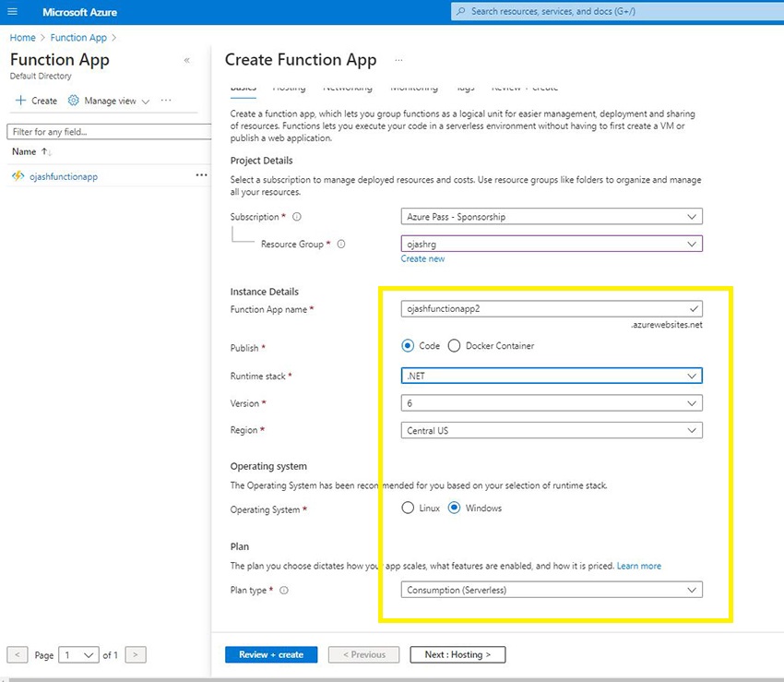Open the Azure portal hamburger menu
This screenshot has height=682, width=784.
pyautogui.click(x=13, y=11)
